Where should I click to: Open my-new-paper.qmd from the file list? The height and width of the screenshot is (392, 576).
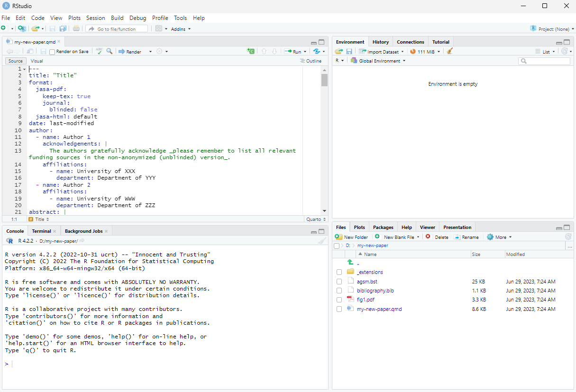click(x=379, y=309)
